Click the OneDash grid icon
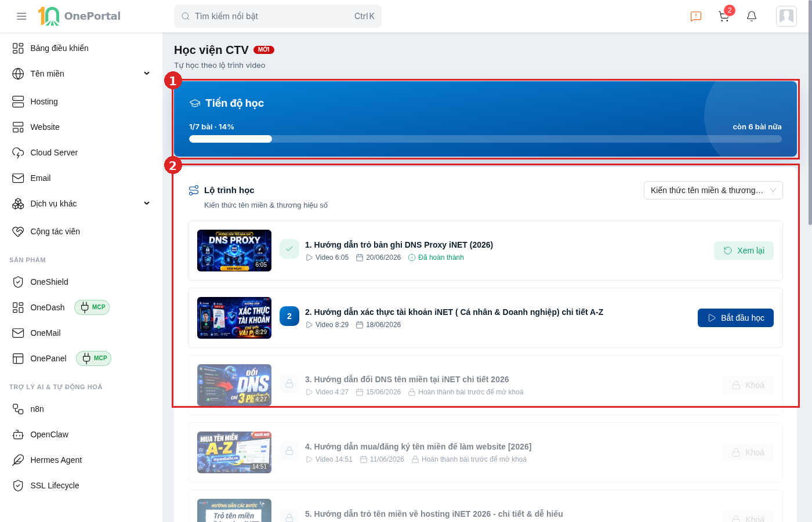This screenshot has height=522, width=812. [x=18, y=307]
